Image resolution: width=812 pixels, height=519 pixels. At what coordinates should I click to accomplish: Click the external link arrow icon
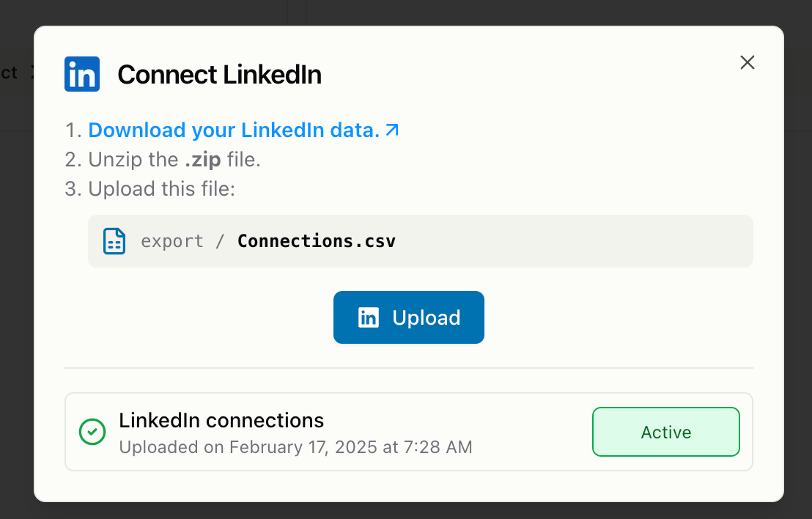click(x=393, y=130)
